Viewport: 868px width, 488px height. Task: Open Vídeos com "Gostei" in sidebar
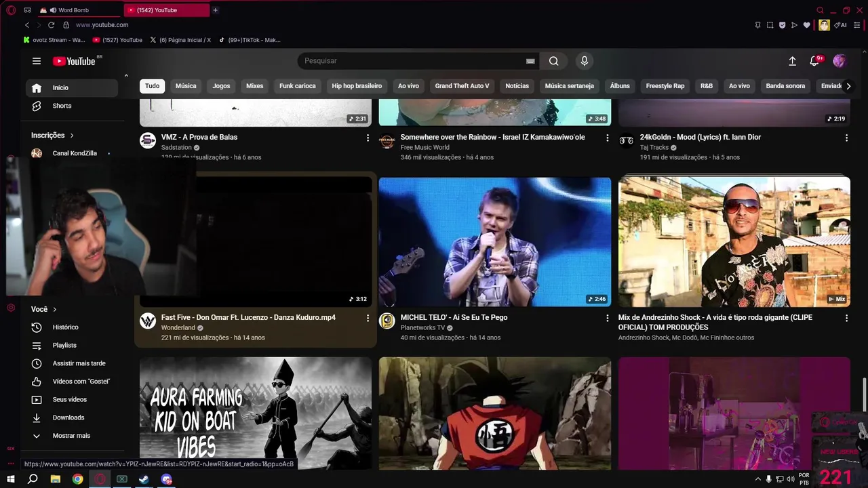71,382
